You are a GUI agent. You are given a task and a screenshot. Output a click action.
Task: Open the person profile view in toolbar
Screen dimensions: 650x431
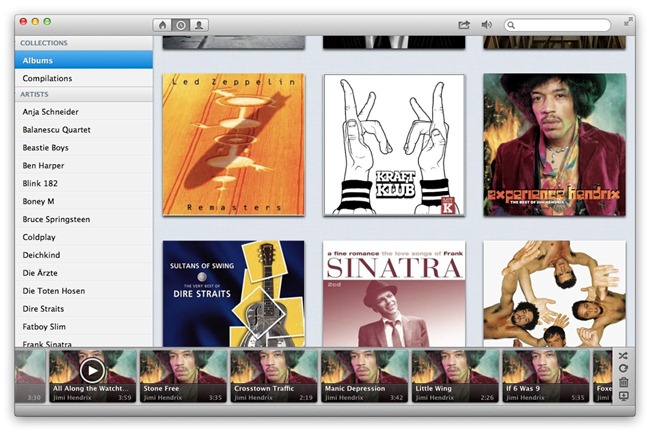tap(199, 25)
